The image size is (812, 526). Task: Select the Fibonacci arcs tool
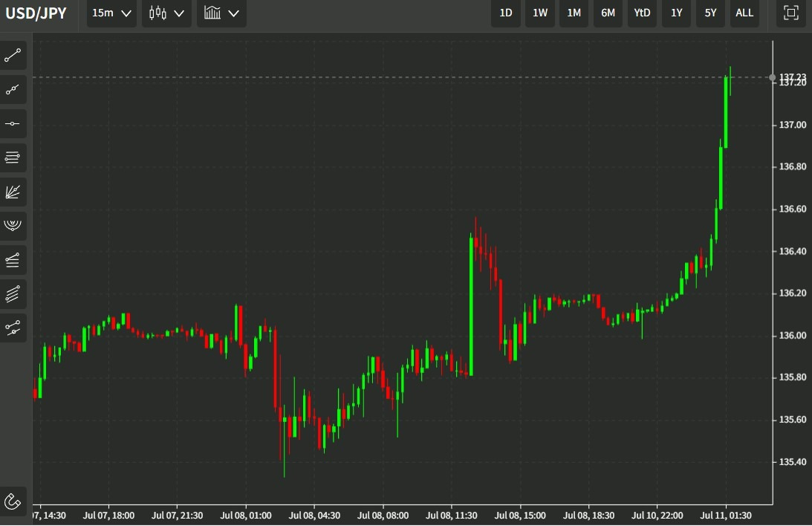click(13, 226)
